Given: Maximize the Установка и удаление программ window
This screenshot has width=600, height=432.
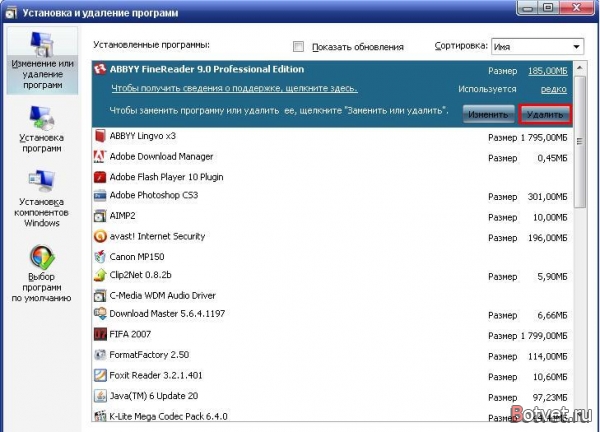Looking at the screenshot, I should pos(548,8).
